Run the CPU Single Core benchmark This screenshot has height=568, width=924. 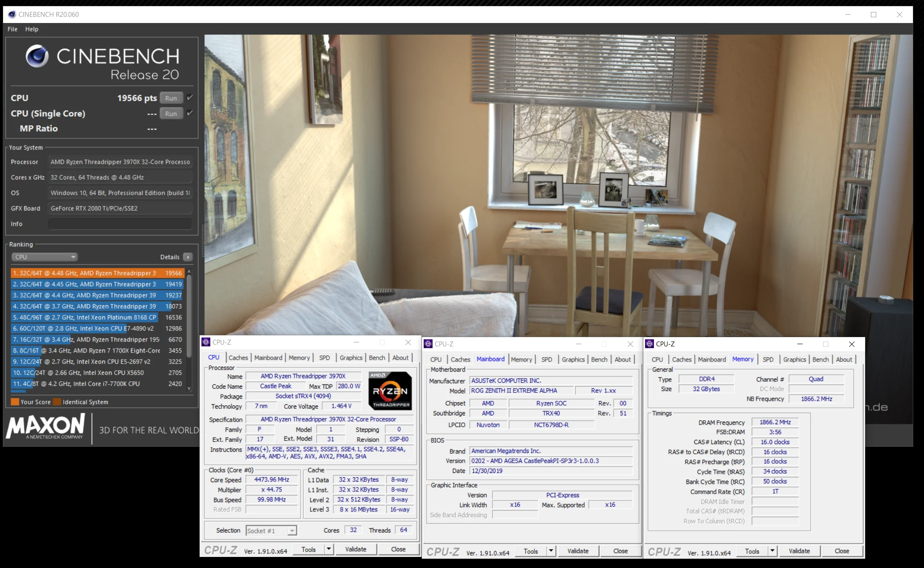(x=171, y=114)
